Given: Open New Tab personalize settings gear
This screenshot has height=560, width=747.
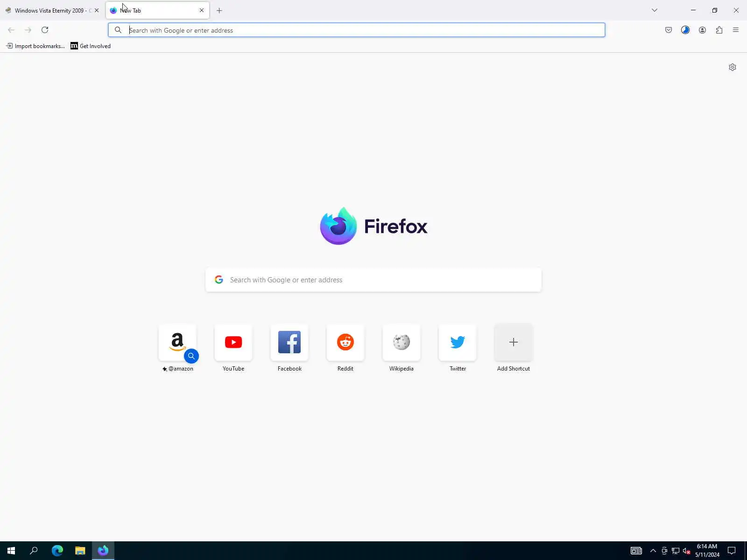Looking at the screenshot, I should (733, 67).
